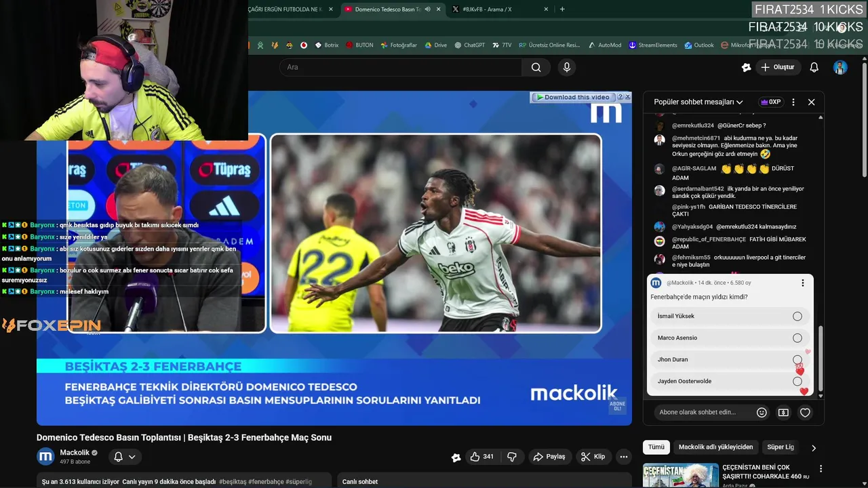
Task: Select Marco Asensio in the poll
Action: tap(730, 338)
